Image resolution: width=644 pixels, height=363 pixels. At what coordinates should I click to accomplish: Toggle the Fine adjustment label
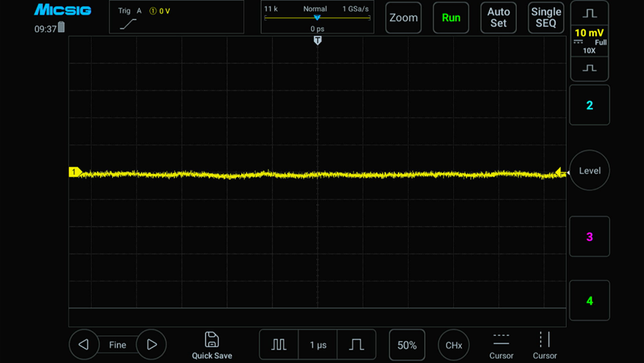tap(117, 345)
